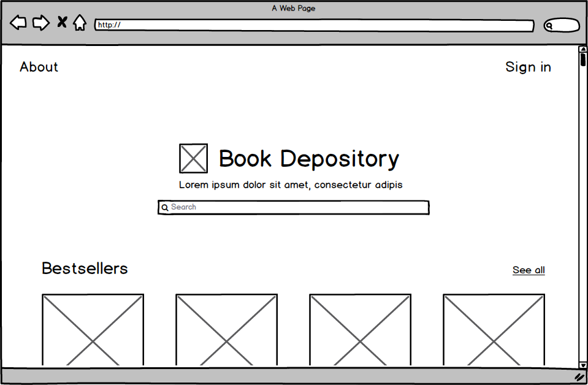This screenshot has width=588, height=385.
Task: Click the magnifier icon in Search field
Action: tap(164, 207)
